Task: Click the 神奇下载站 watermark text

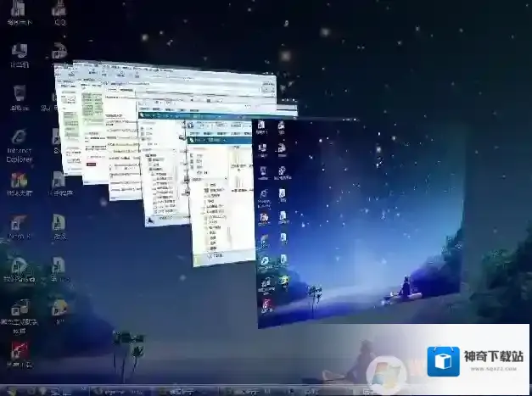Action: click(490, 356)
